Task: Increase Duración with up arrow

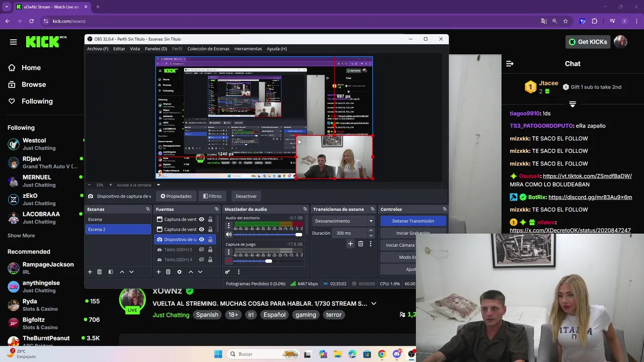Action: coord(371,231)
